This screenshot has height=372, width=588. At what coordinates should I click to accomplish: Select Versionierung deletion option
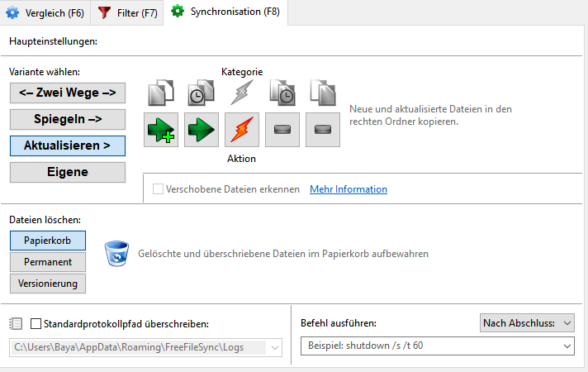pos(48,284)
